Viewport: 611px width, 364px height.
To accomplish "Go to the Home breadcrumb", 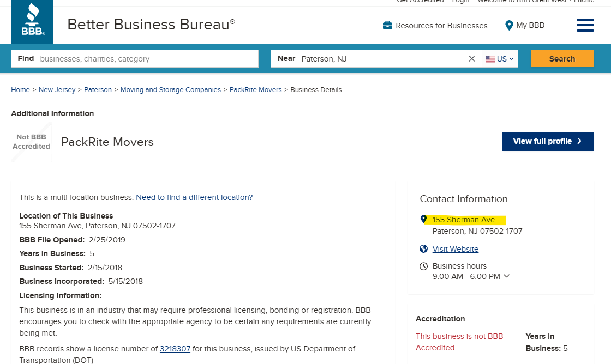I will (x=20, y=90).
